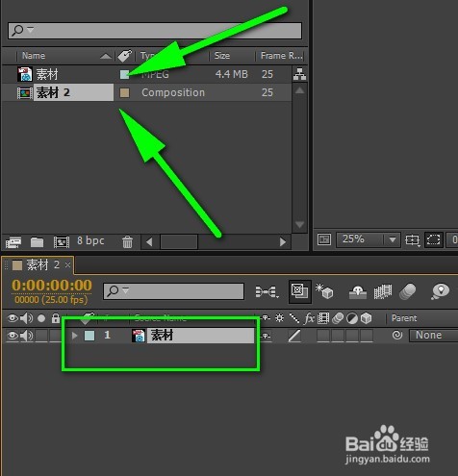Toggle Shy switch for layer 1 素材
This screenshot has width=458, height=476.
tap(266, 336)
